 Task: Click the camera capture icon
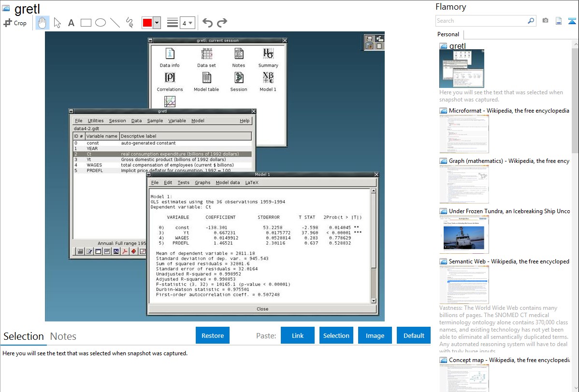[545, 21]
